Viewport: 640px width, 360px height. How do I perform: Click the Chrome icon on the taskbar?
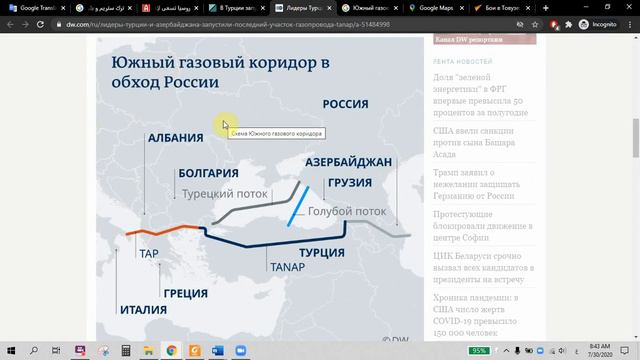point(171,351)
